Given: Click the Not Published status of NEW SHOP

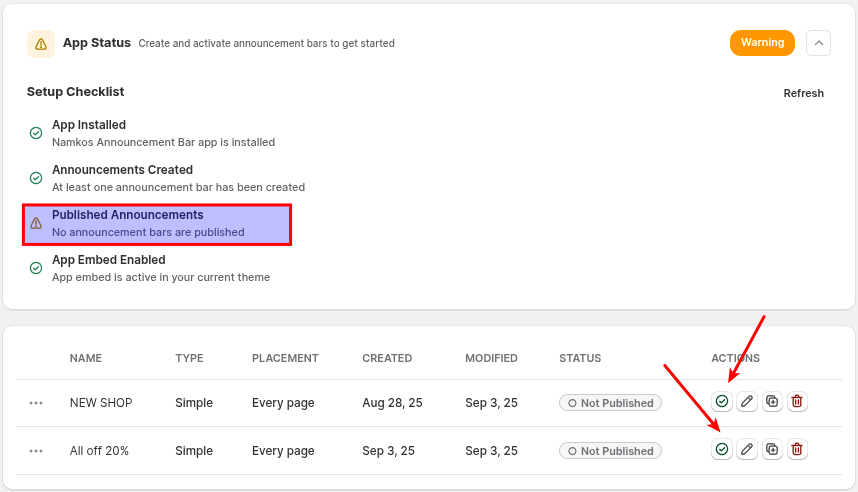Looking at the screenshot, I should pos(610,403).
